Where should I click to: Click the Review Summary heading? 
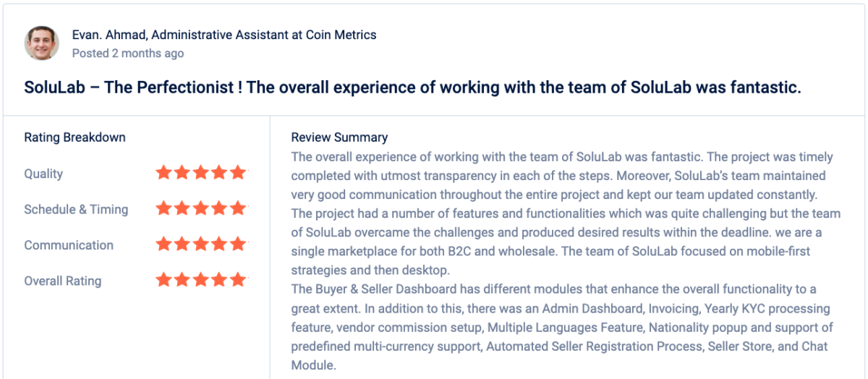click(339, 137)
